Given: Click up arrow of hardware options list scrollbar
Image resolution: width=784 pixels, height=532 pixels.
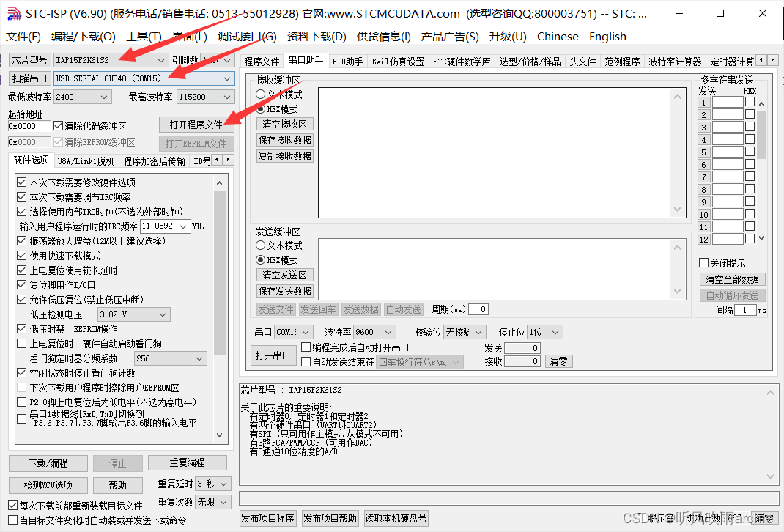Looking at the screenshot, I should coord(220,183).
